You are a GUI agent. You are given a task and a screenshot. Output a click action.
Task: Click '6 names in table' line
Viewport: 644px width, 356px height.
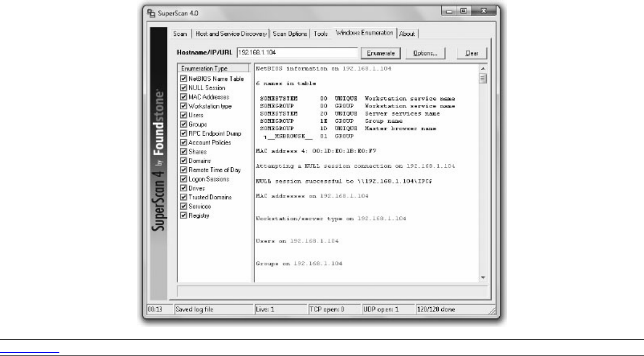pos(286,84)
